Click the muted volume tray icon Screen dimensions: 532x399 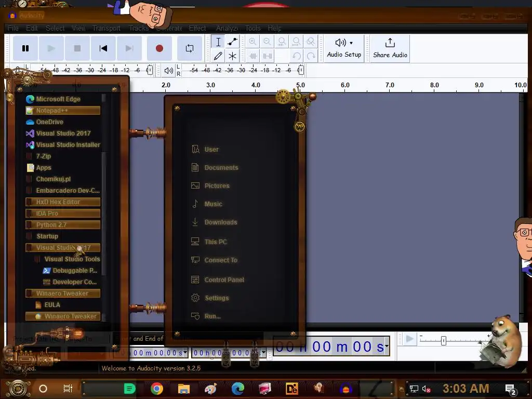pyautogui.click(x=427, y=389)
